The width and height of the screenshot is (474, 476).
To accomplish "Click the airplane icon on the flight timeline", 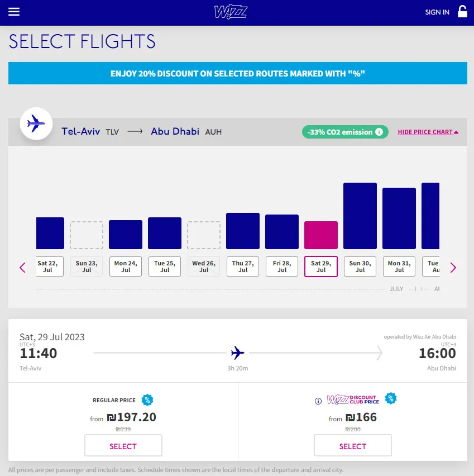I will click(237, 352).
